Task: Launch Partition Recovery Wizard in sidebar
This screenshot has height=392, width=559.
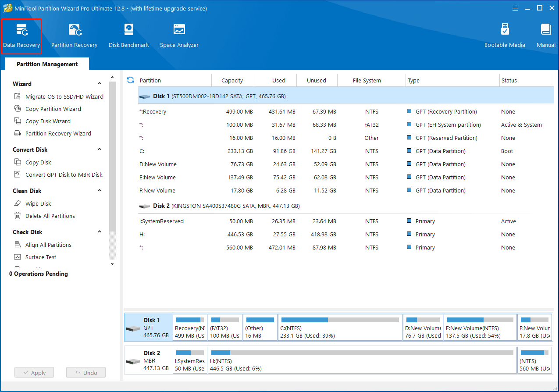Action: [53, 133]
